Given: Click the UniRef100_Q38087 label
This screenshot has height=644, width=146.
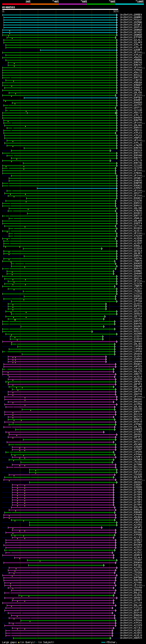Looking at the screenshot, I should point(131,485).
